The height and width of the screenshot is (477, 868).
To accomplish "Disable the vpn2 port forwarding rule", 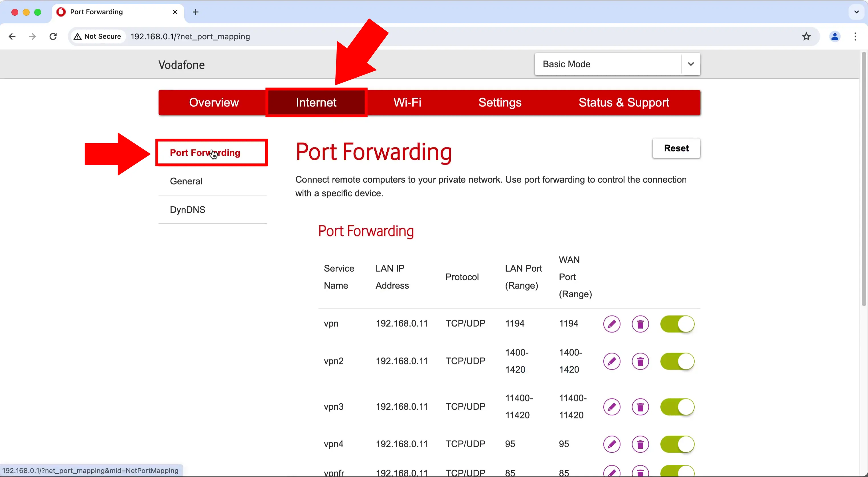I will pos(677,361).
